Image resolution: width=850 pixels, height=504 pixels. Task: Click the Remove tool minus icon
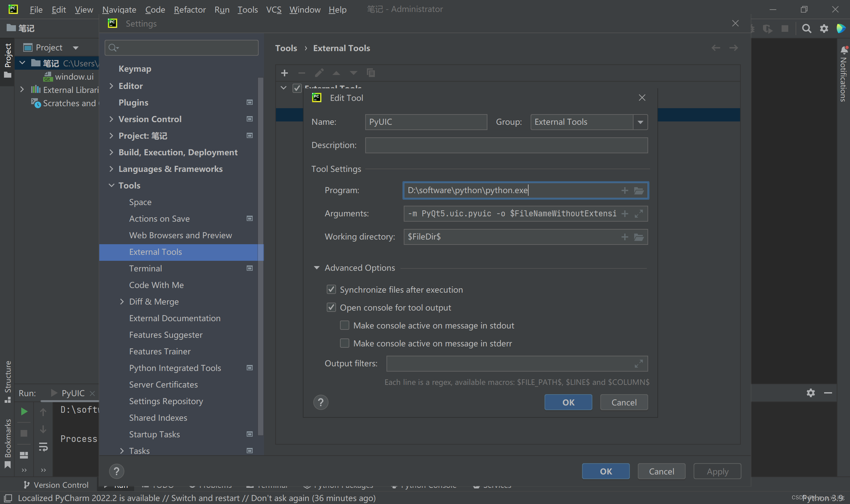(x=301, y=73)
